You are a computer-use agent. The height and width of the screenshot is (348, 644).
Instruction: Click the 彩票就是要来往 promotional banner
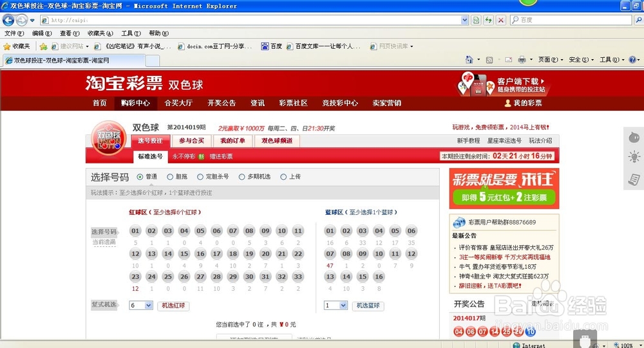[504, 188]
